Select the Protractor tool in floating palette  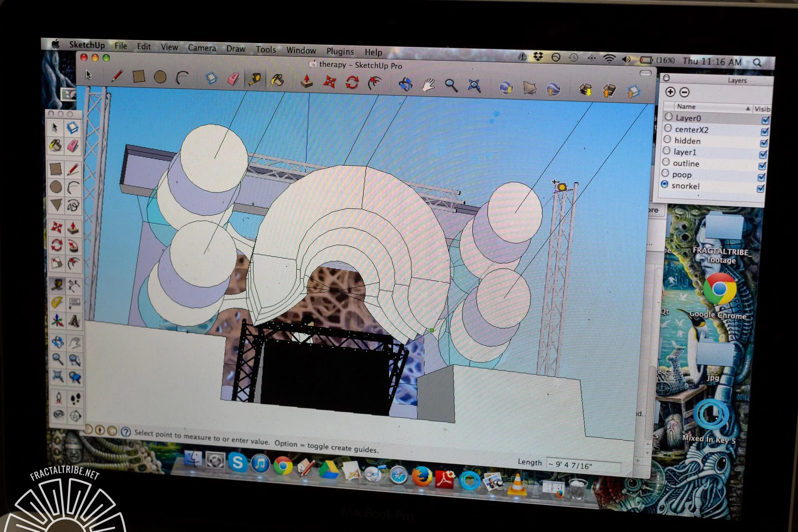[57, 302]
